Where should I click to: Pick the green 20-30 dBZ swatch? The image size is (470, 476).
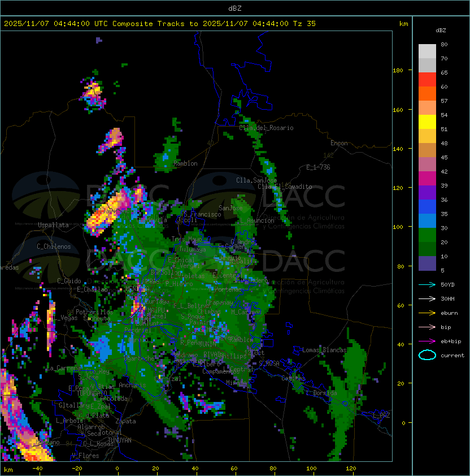[427, 235]
